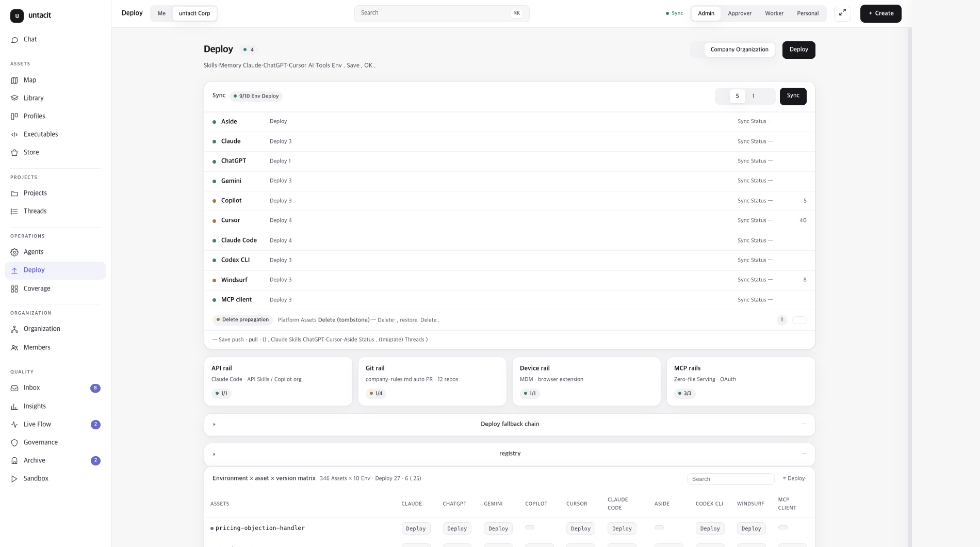This screenshot has height=547, width=980.
Task: Open the Coverage page
Action: tap(55, 288)
